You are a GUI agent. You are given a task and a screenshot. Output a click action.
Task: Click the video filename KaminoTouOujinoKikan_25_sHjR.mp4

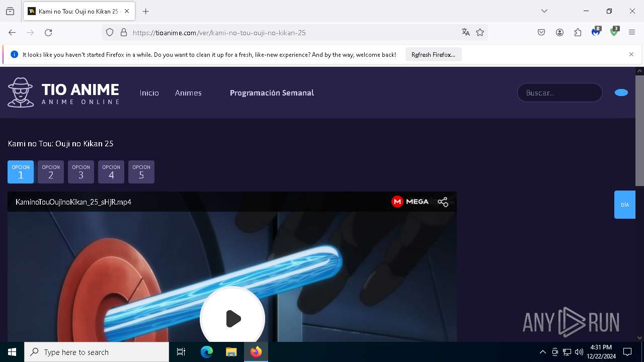73,202
